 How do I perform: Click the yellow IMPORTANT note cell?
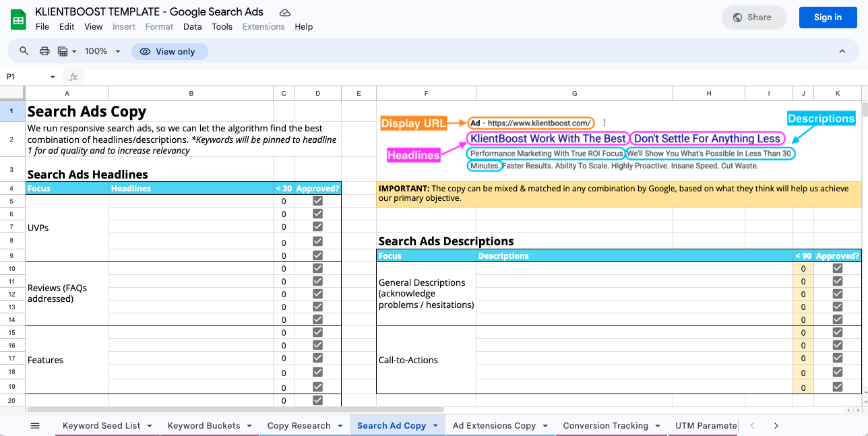coord(619,194)
